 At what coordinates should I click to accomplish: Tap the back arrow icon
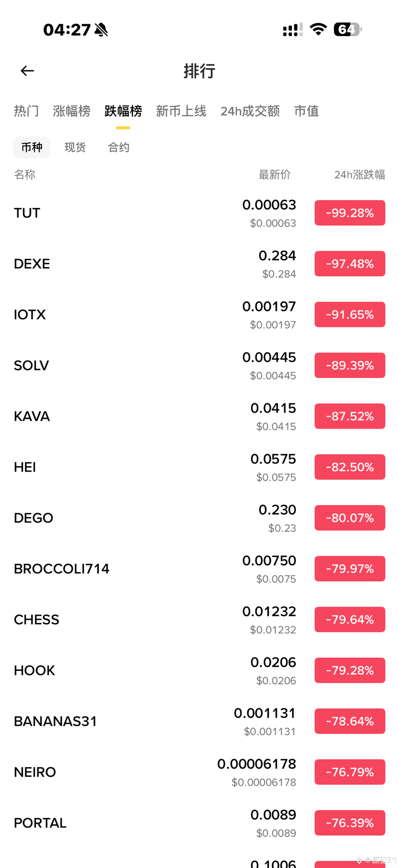tap(27, 71)
